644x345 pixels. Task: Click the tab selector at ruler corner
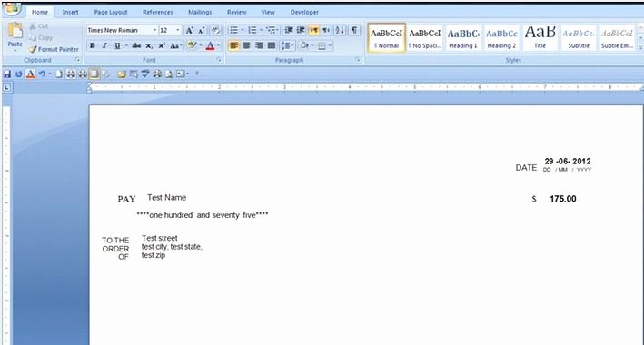coord(7,87)
